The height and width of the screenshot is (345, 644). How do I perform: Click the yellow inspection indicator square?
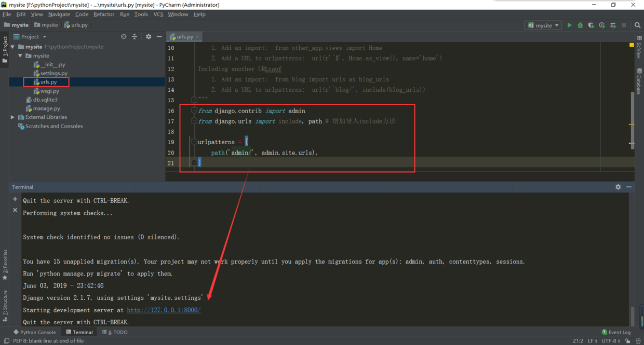coord(632,45)
